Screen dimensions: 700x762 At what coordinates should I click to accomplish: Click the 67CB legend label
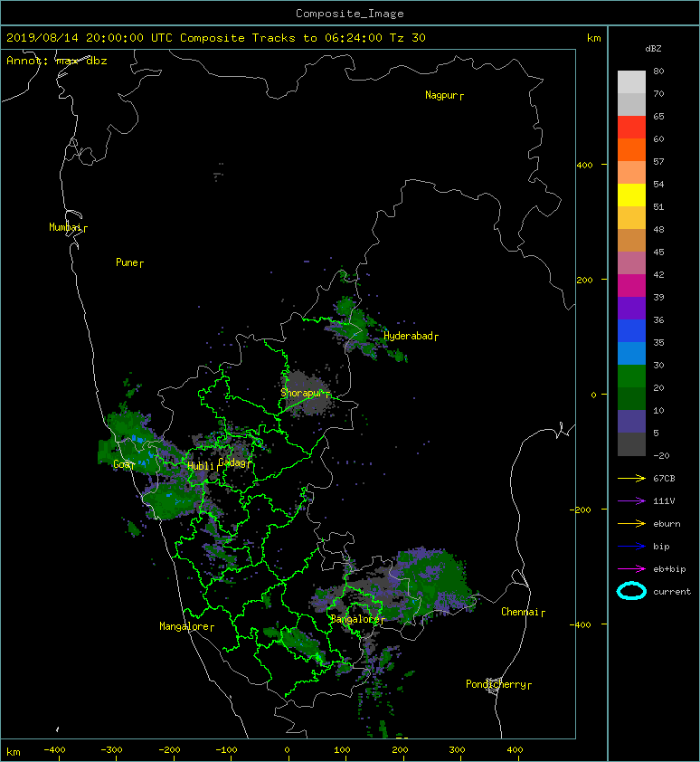coord(664,479)
